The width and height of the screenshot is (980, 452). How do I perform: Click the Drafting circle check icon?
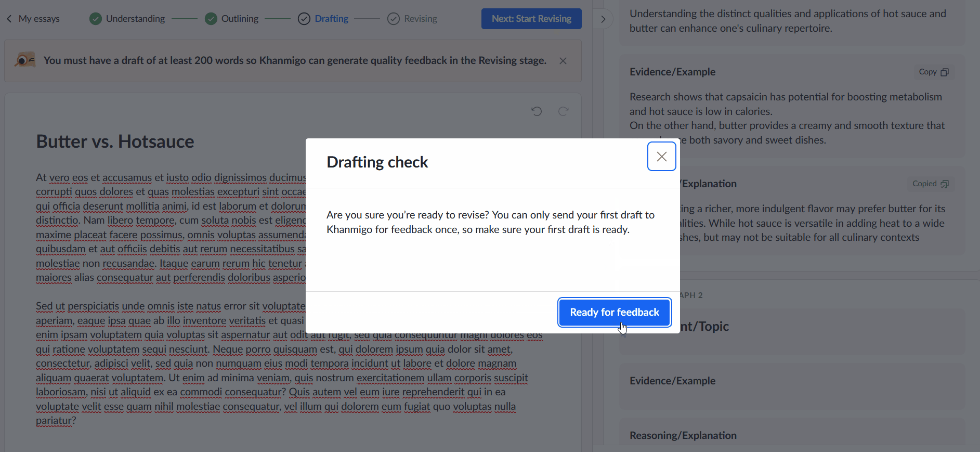[x=304, y=19]
